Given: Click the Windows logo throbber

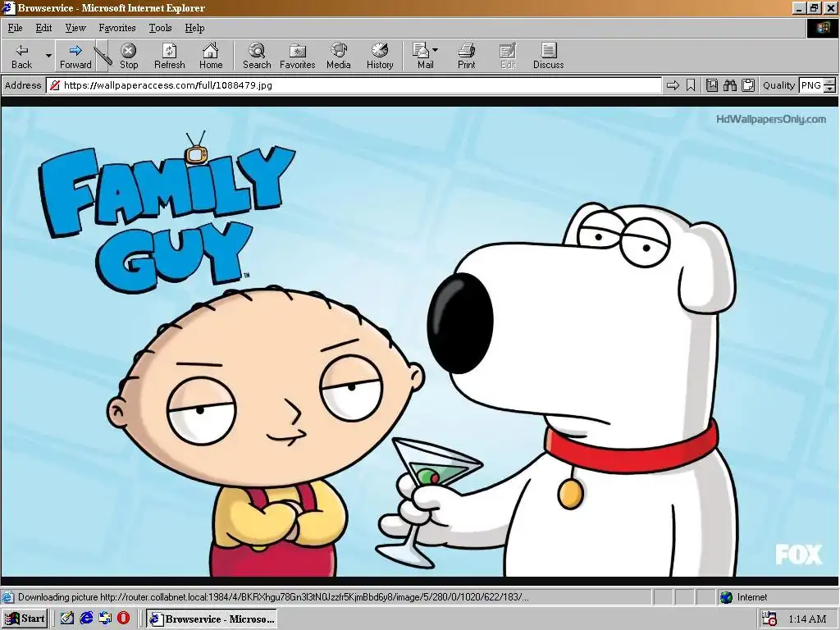Looking at the screenshot, I should (x=822, y=28).
